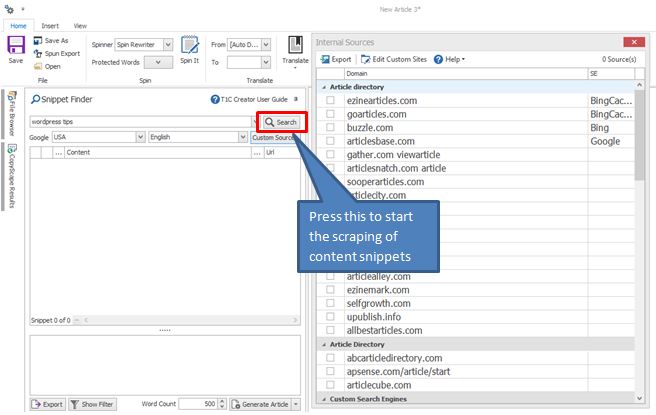Viewport: 656px width, 415px height.
Task: Check ezinearticles.com source
Action: (331, 100)
